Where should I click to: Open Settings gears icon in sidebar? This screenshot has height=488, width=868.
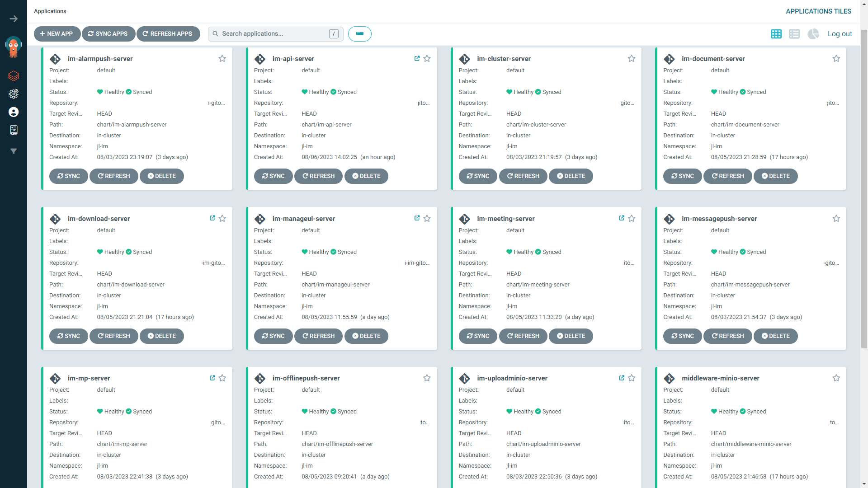coord(14,94)
